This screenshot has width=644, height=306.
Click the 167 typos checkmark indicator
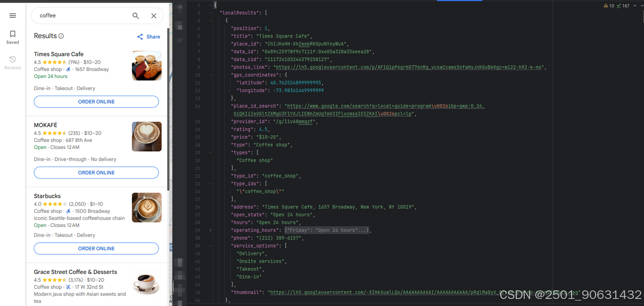(623, 6)
